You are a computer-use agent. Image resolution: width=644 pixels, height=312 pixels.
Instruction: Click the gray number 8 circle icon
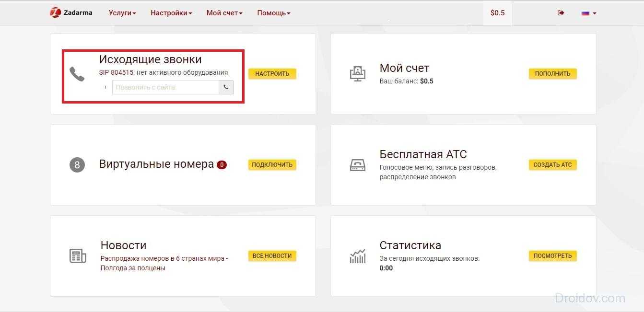click(77, 165)
